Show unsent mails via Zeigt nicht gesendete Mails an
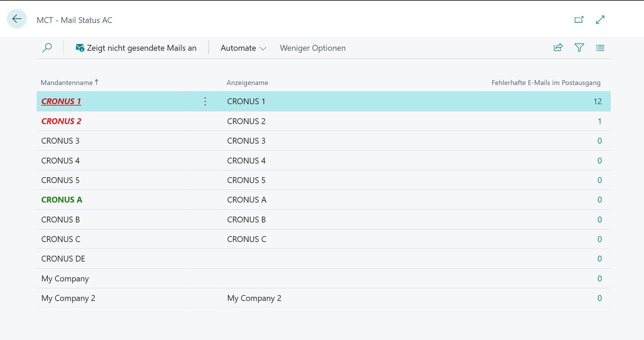 136,48
